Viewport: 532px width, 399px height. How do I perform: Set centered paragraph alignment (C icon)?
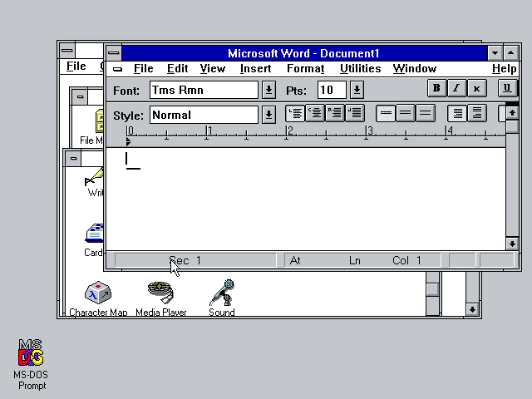point(315,113)
